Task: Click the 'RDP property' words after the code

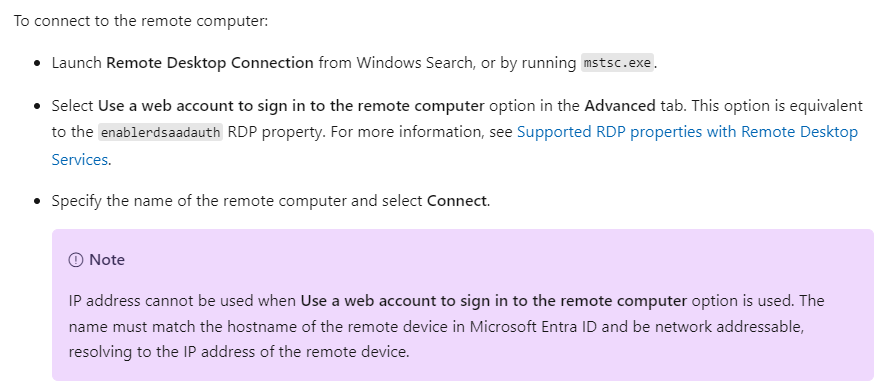Action: (276, 132)
